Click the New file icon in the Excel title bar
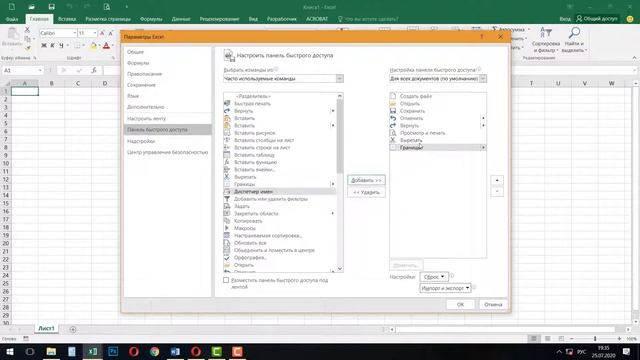The width and height of the screenshot is (640, 360). [12, 7]
